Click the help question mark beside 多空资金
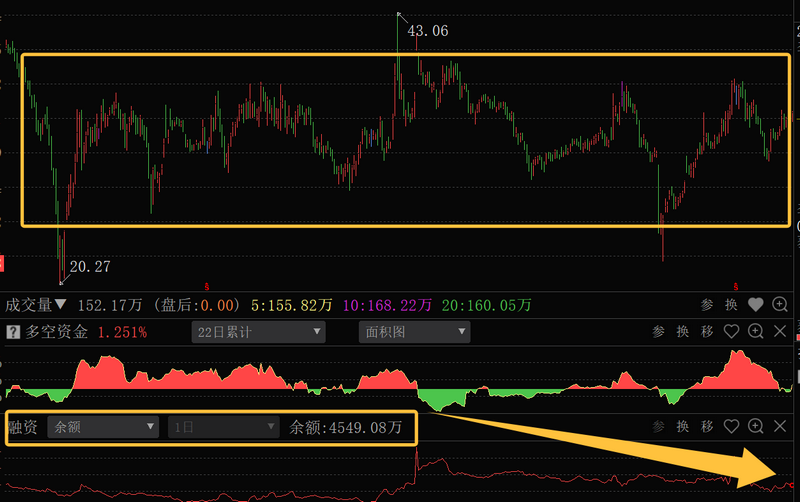 tap(13, 332)
